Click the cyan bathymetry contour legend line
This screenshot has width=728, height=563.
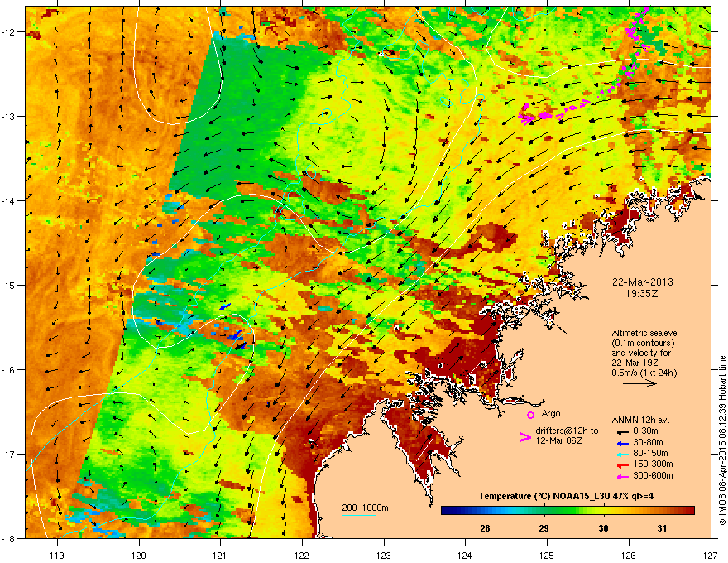(358, 515)
